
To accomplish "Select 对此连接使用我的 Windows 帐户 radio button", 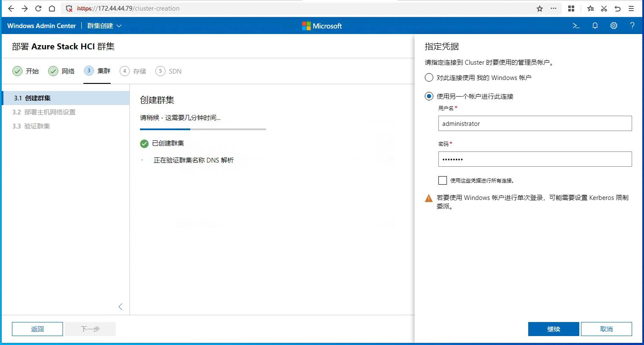I will pyautogui.click(x=429, y=78).
